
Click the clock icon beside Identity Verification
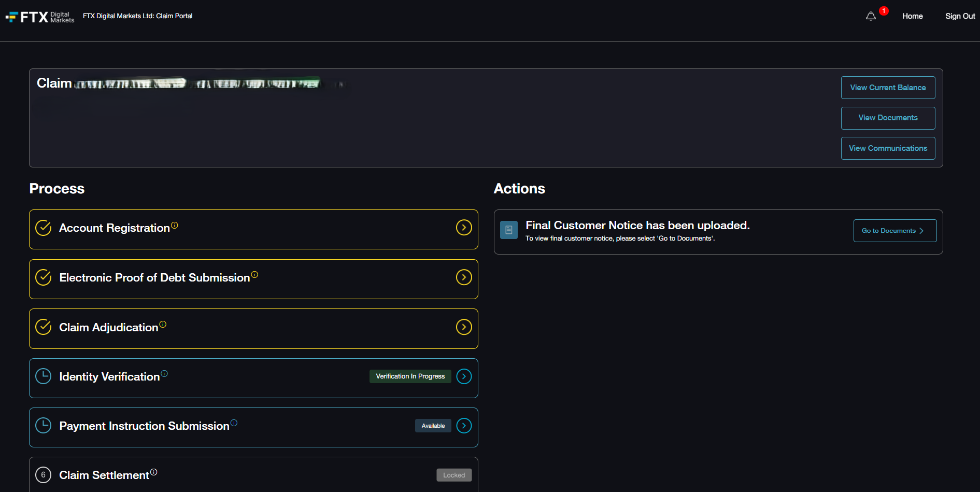[x=43, y=376]
